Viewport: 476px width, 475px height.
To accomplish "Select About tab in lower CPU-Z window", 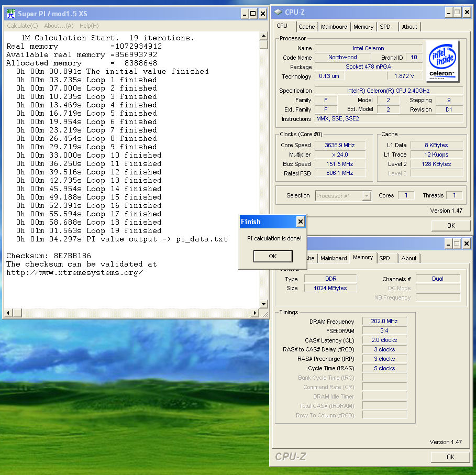I will (408, 258).
